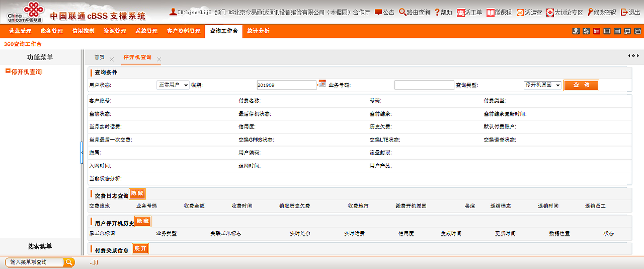Switch to the 首页 tab
This screenshot has width=644, height=269.
pyautogui.click(x=100, y=57)
